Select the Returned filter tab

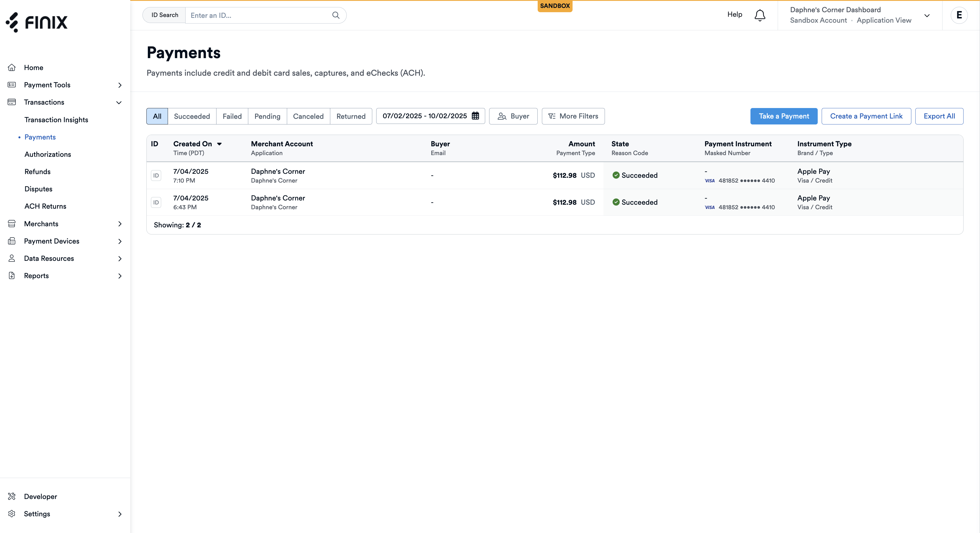350,116
